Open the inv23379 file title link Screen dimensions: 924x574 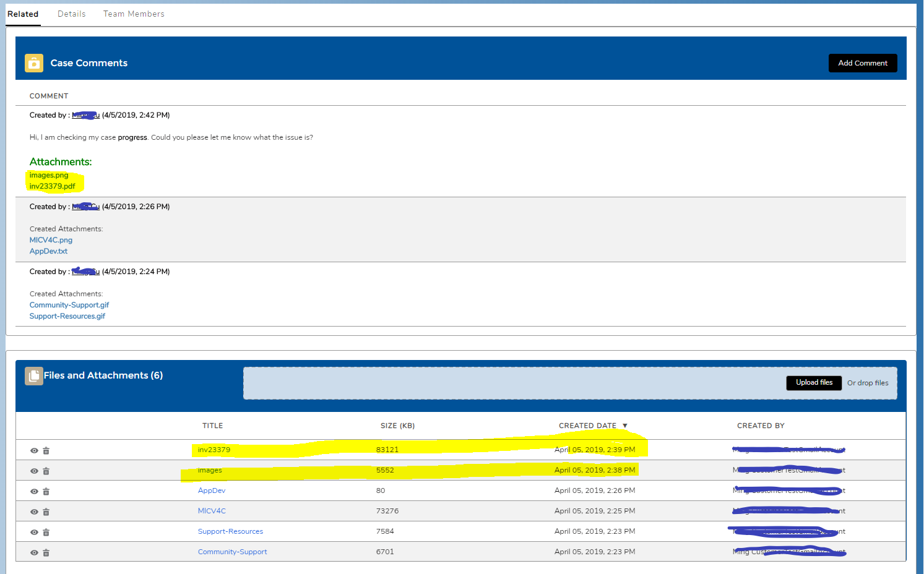coord(214,450)
